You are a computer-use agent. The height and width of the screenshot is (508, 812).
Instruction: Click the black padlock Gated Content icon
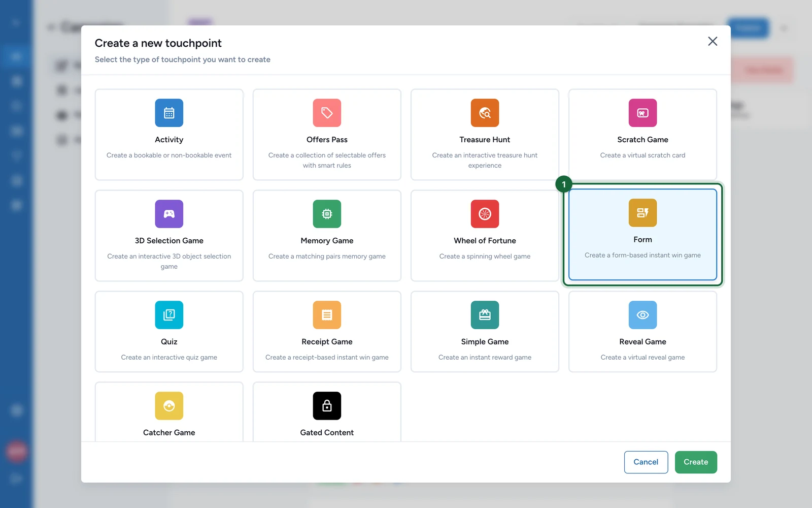click(327, 406)
